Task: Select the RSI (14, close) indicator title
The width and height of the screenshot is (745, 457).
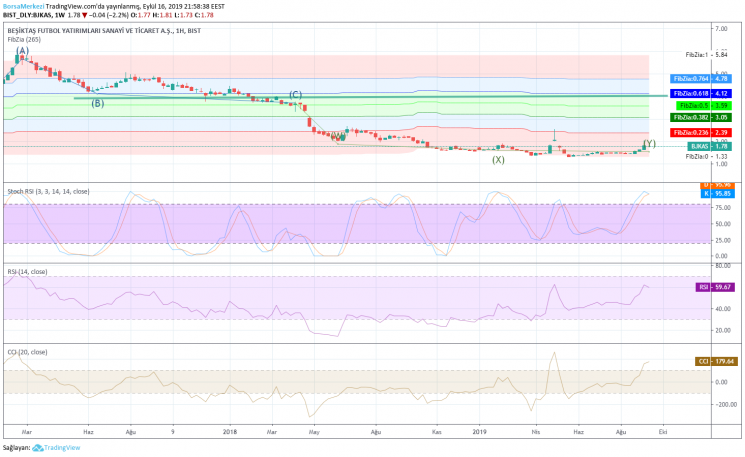Action: (x=27, y=272)
